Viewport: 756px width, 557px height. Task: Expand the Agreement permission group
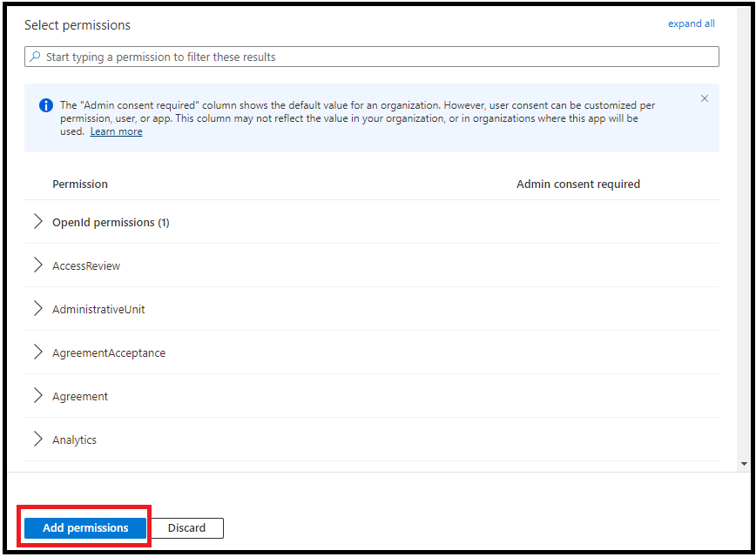coord(37,396)
